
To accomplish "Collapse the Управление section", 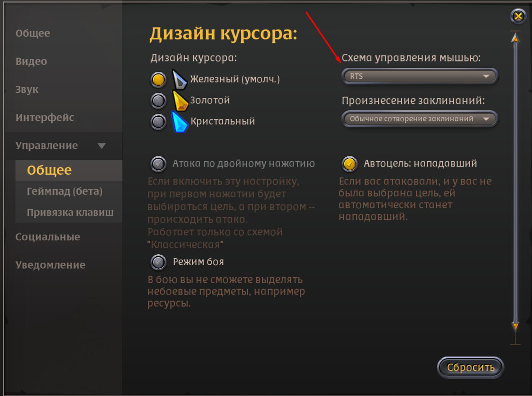I will tap(61, 146).
